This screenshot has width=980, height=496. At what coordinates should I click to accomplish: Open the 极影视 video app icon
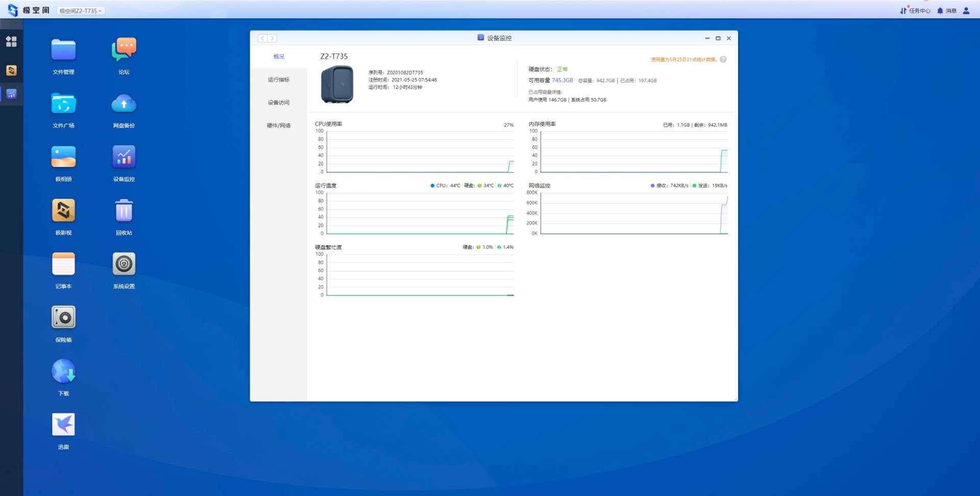click(x=63, y=211)
